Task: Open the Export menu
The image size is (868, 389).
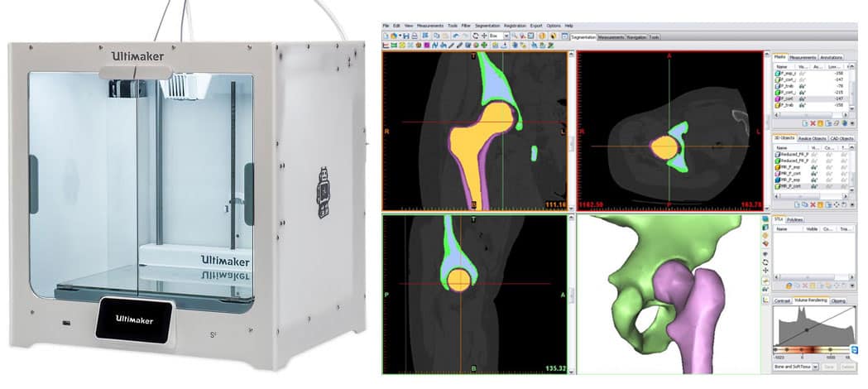Action: [536, 26]
